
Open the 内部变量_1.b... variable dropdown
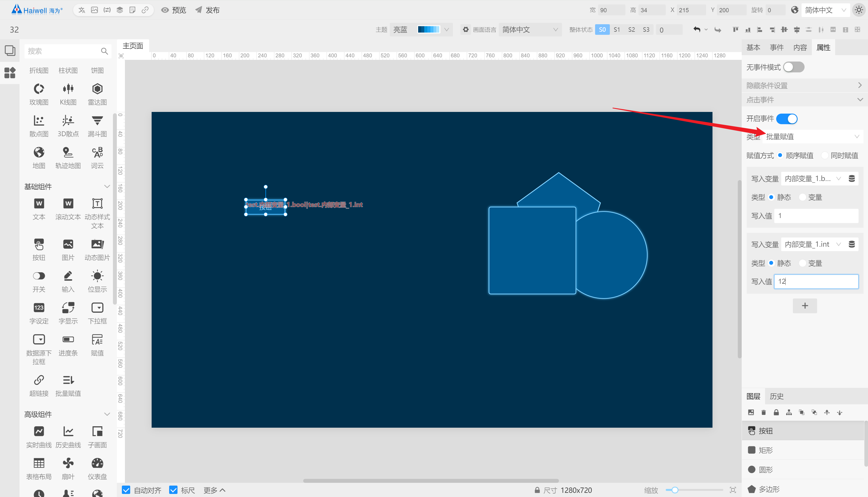[x=813, y=178]
